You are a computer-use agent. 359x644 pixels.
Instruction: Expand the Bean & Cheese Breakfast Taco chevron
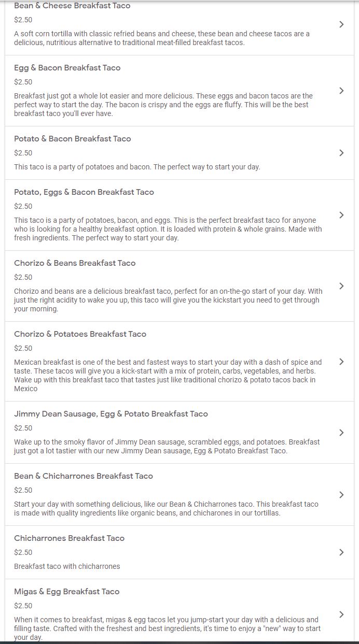point(341,24)
